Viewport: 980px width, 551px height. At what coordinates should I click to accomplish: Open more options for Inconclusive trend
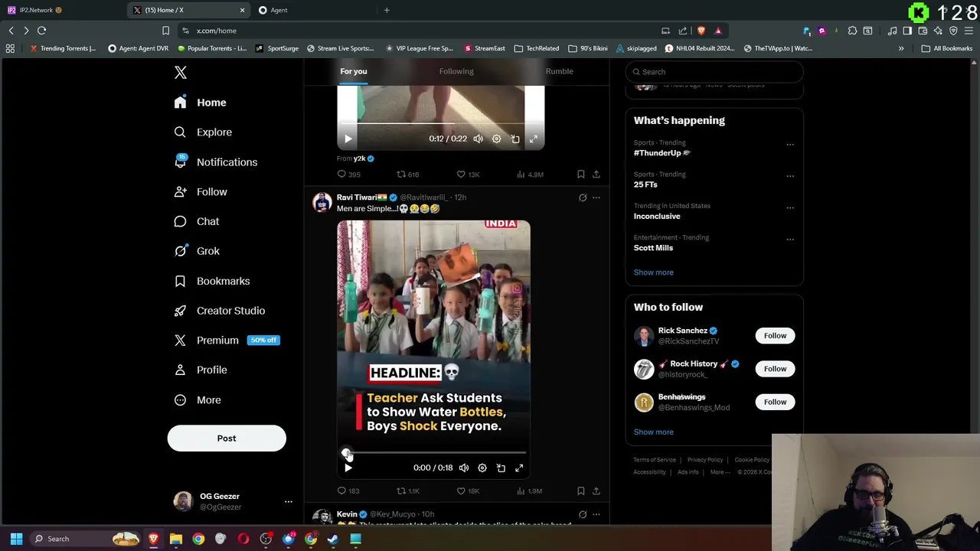pyautogui.click(x=790, y=207)
